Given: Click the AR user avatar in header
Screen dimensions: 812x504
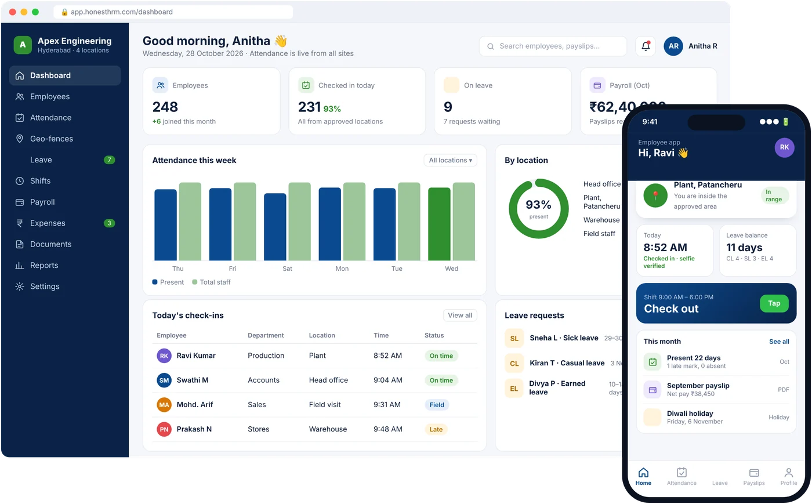Looking at the screenshot, I should (x=673, y=46).
